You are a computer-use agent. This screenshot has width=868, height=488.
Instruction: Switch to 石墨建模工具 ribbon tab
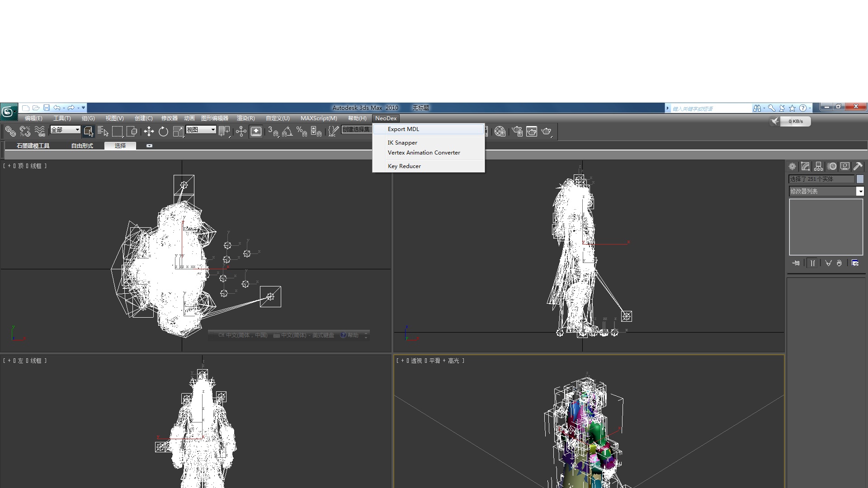coord(33,145)
